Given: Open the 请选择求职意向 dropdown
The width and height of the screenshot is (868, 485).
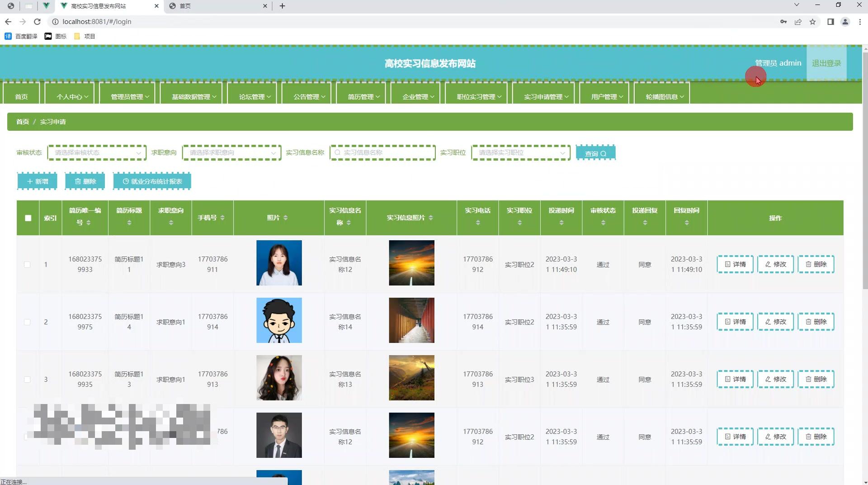Looking at the screenshot, I should [231, 153].
